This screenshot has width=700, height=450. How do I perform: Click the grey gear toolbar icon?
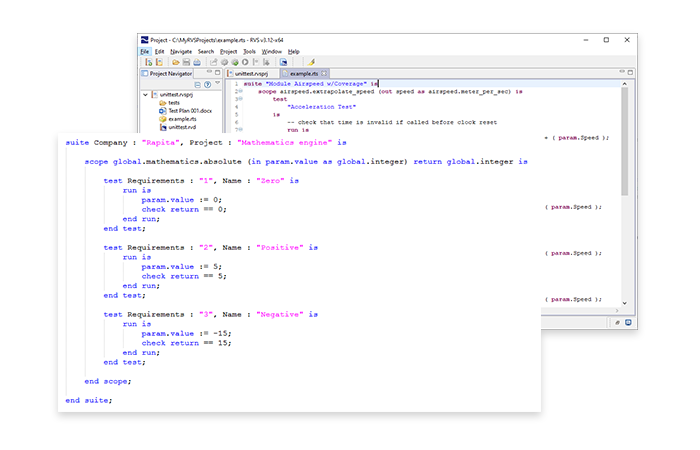(224, 62)
